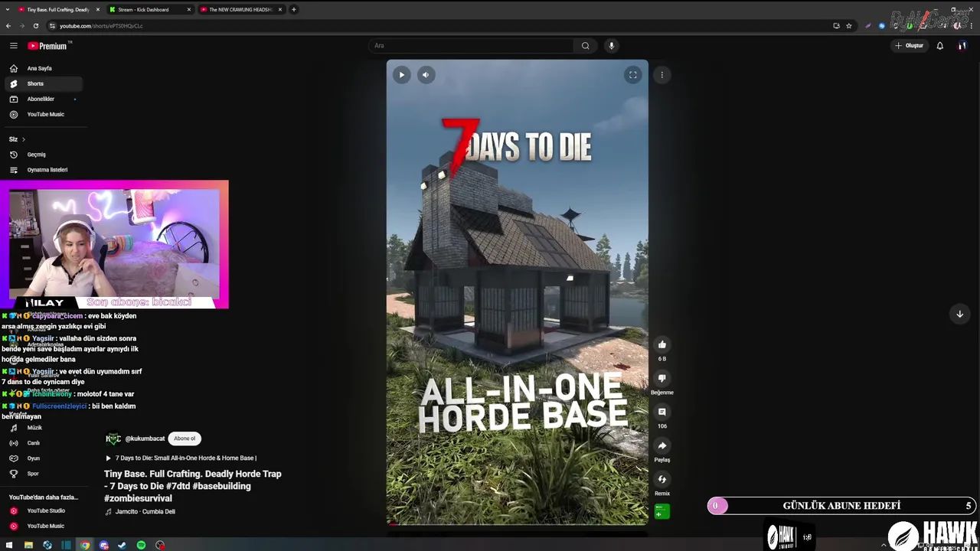Subscribe with the Abone ol button
The height and width of the screenshot is (551, 980).
185,439
